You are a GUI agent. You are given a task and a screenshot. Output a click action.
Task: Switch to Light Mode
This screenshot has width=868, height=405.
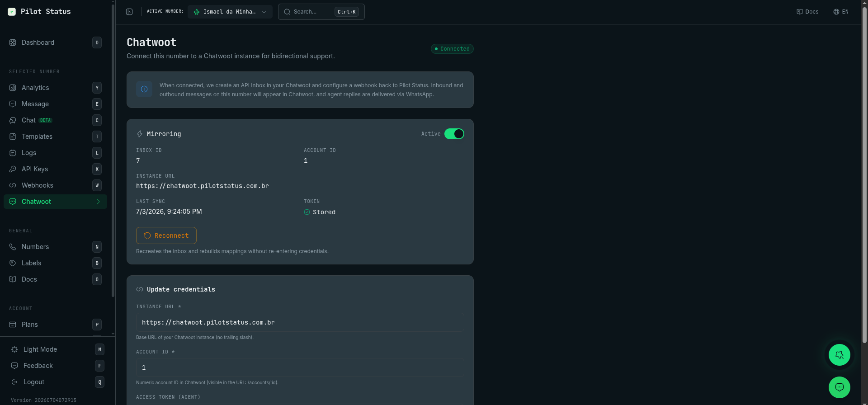[57, 349]
